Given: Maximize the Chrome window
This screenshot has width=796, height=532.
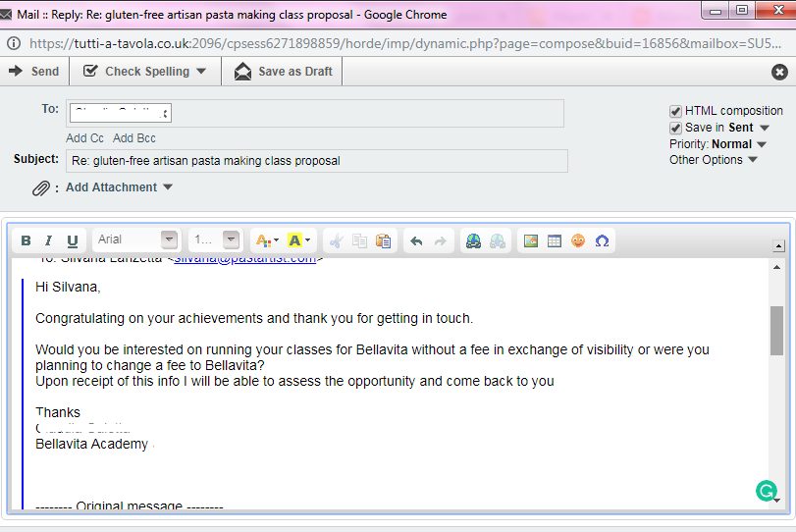Looking at the screenshot, I should pyautogui.click(x=742, y=10).
